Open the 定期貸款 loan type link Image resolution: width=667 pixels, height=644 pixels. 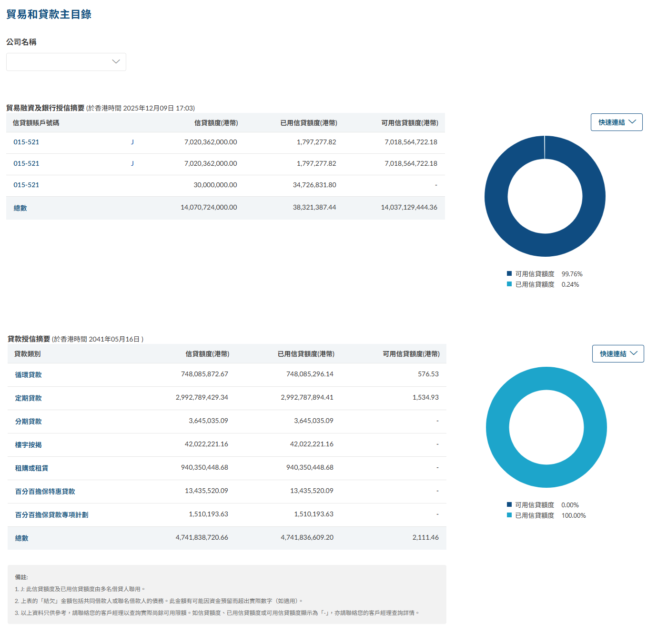pos(28,398)
